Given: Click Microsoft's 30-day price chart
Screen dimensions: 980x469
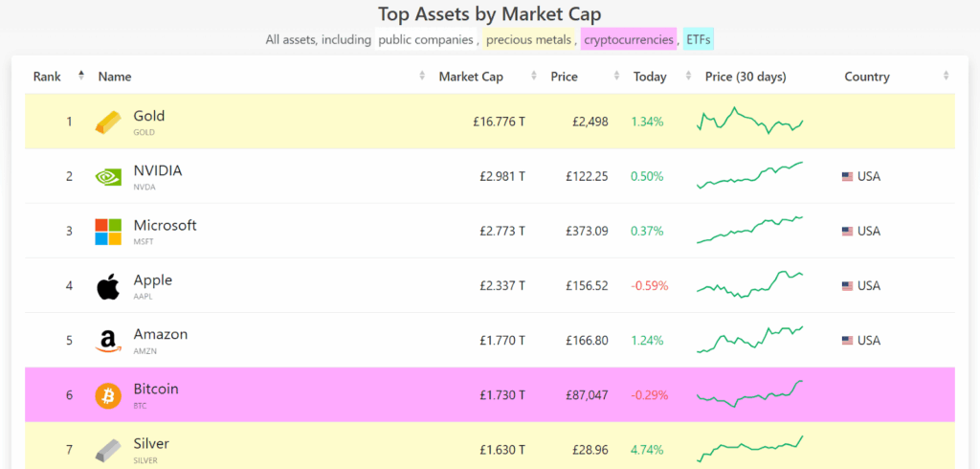Looking at the screenshot, I should 749,230.
